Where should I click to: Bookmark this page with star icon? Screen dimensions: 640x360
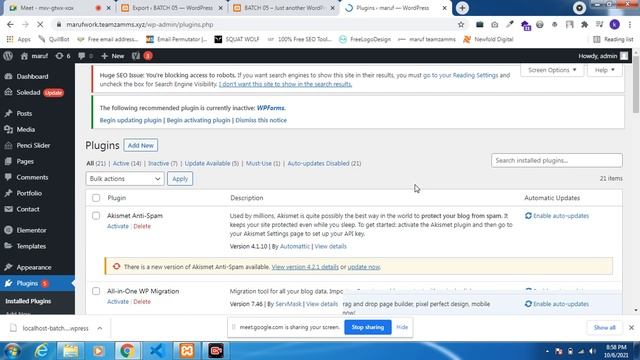461,24
